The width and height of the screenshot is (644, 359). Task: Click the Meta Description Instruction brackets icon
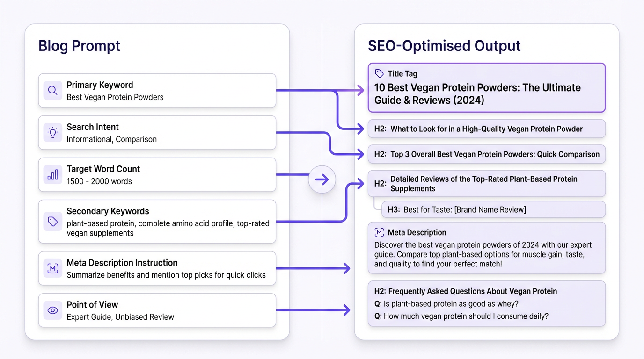(52, 268)
